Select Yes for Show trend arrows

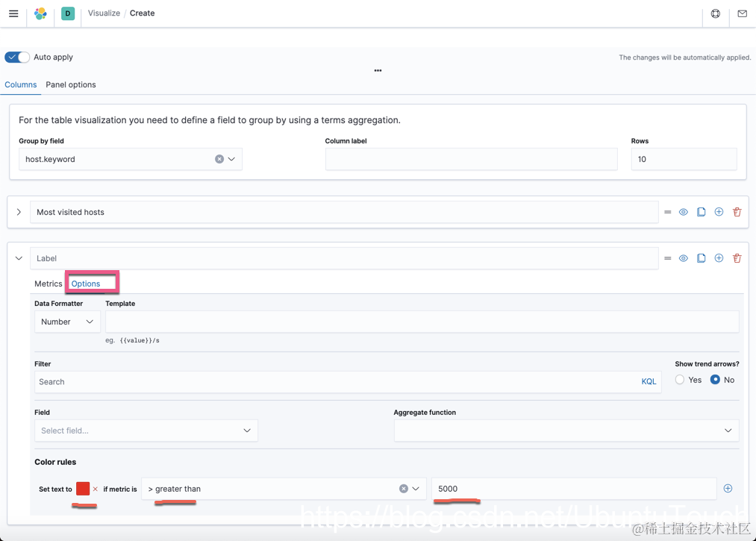680,380
